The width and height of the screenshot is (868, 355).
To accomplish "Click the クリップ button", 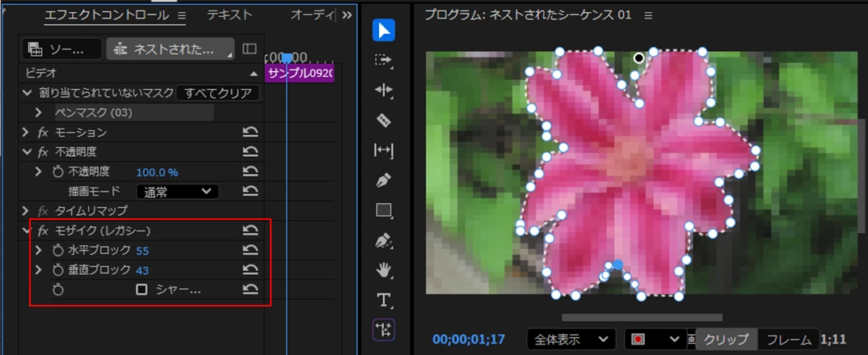I will tap(727, 340).
